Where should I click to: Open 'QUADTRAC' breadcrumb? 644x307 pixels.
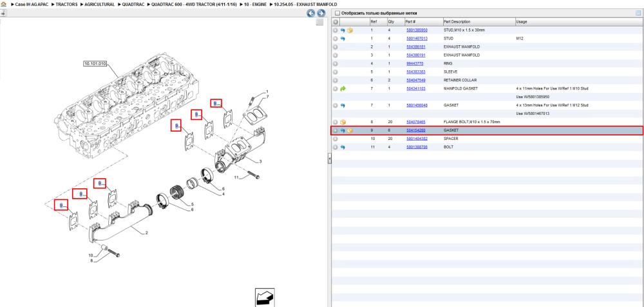click(x=133, y=4)
